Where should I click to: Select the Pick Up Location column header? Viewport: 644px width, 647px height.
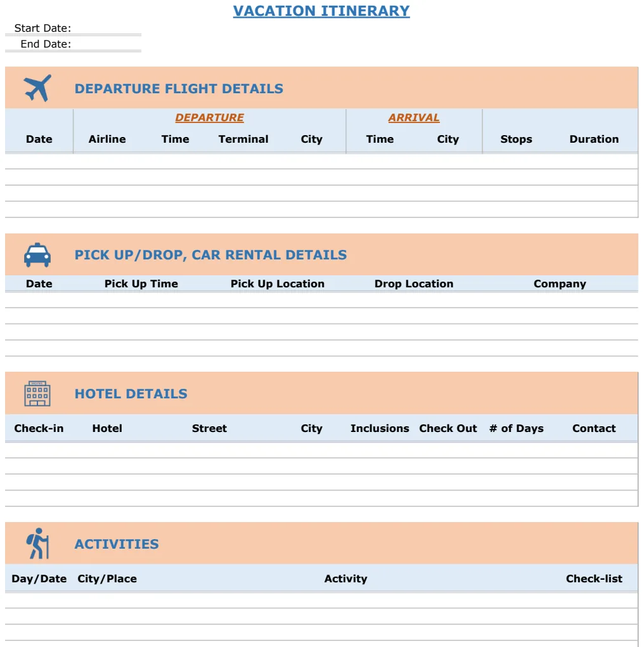tap(278, 284)
